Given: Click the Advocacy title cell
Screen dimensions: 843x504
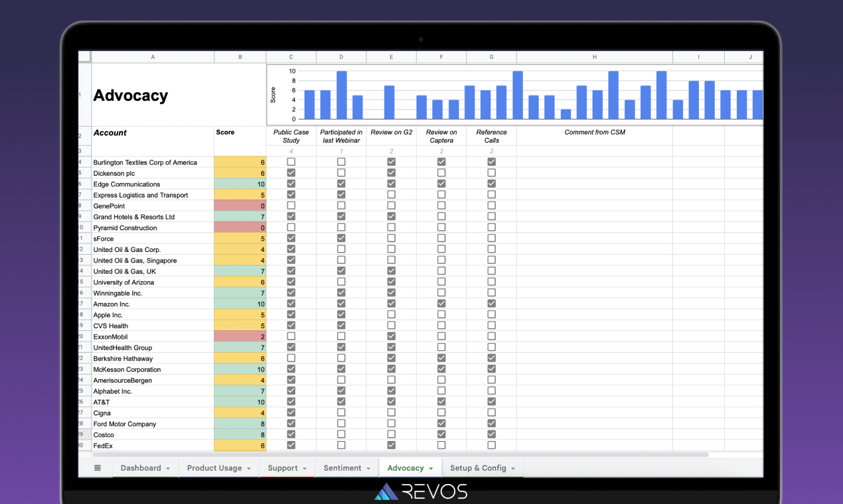Looking at the screenshot, I should pyautogui.click(x=153, y=95).
